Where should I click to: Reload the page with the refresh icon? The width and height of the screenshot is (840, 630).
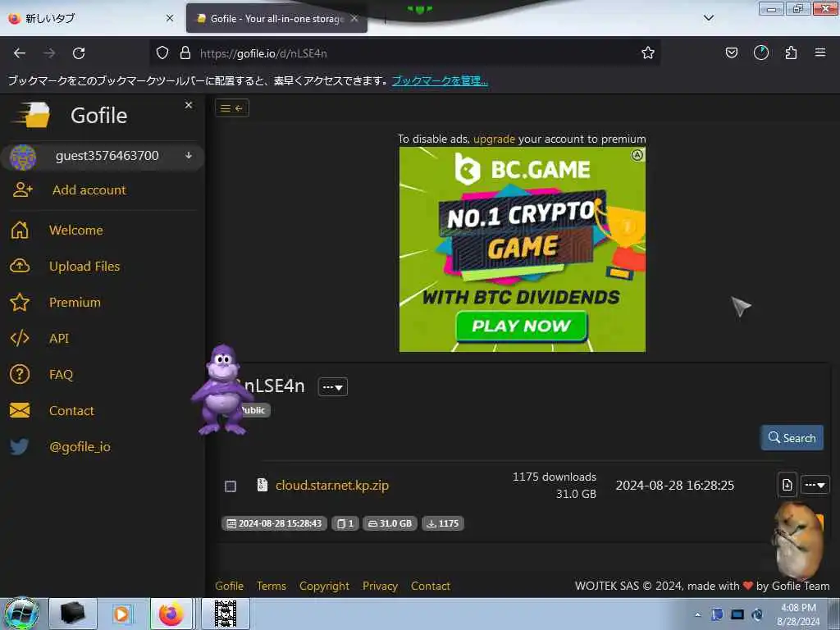tap(79, 53)
